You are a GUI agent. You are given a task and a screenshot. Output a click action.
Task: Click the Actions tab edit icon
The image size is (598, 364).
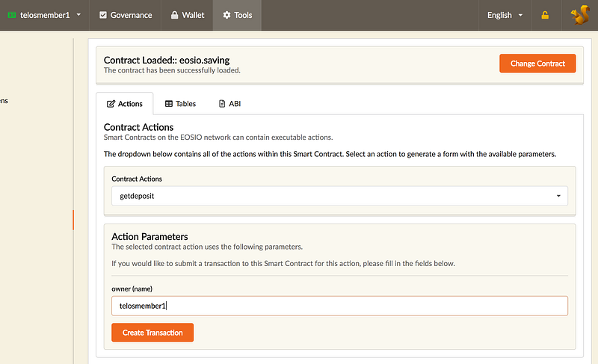[111, 104]
